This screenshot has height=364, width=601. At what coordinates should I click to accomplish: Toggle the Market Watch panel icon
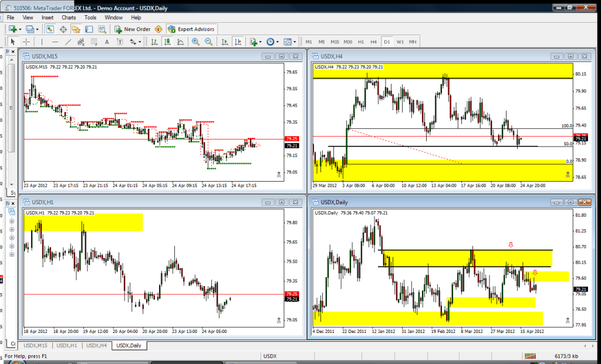[x=49, y=29]
